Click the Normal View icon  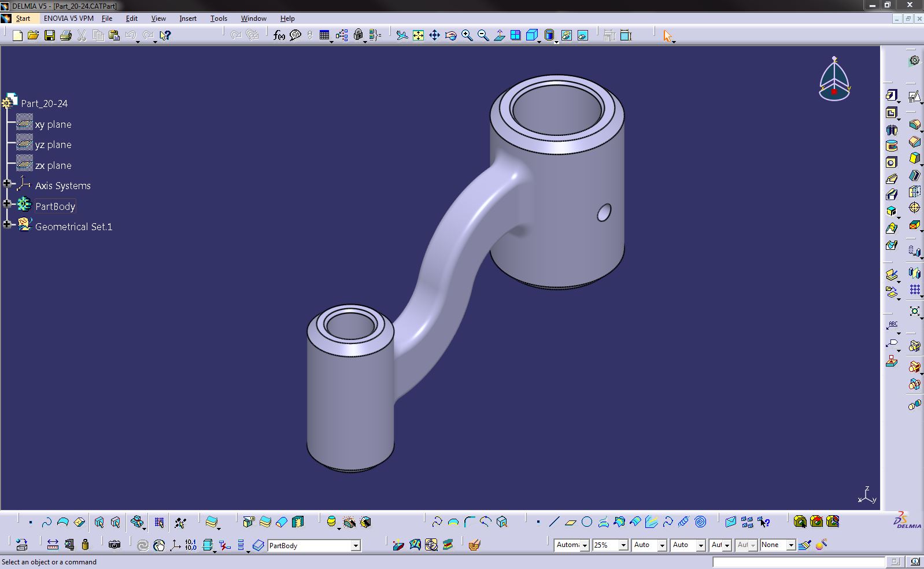499,35
